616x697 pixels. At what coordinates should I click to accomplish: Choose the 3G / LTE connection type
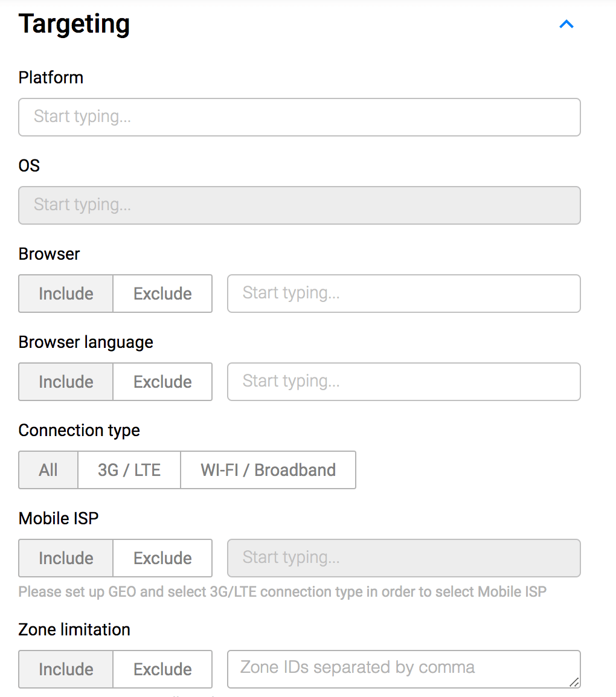pos(129,470)
